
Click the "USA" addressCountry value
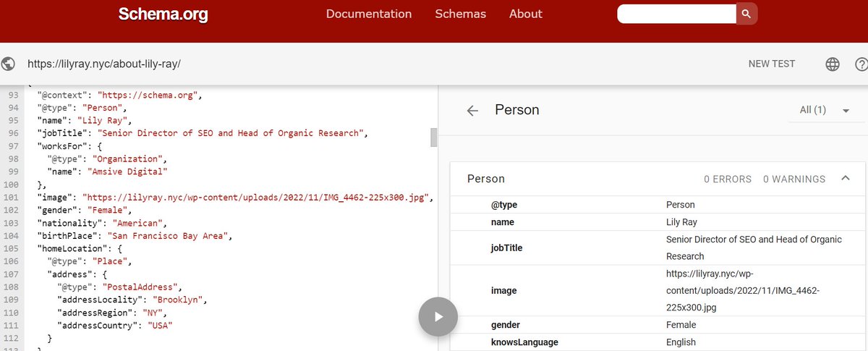point(160,324)
